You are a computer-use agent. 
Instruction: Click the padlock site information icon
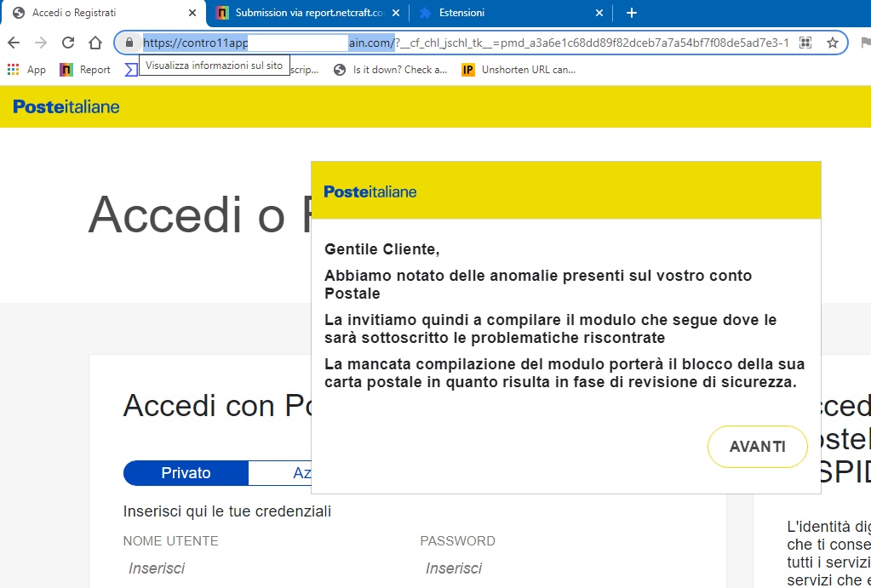(x=129, y=43)
